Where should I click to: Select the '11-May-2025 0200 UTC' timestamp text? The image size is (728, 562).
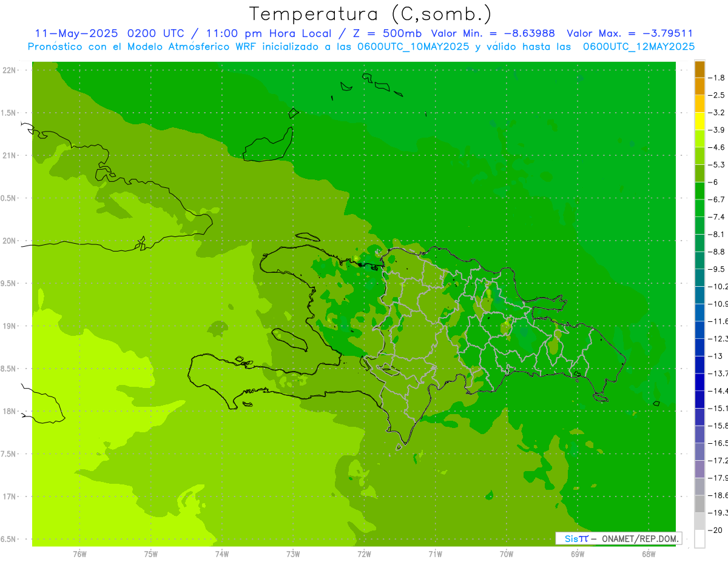tap(109, 33)
